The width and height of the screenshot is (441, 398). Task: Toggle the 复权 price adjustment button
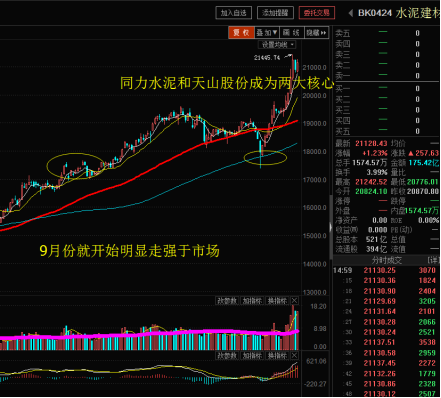tap(241, 33)
